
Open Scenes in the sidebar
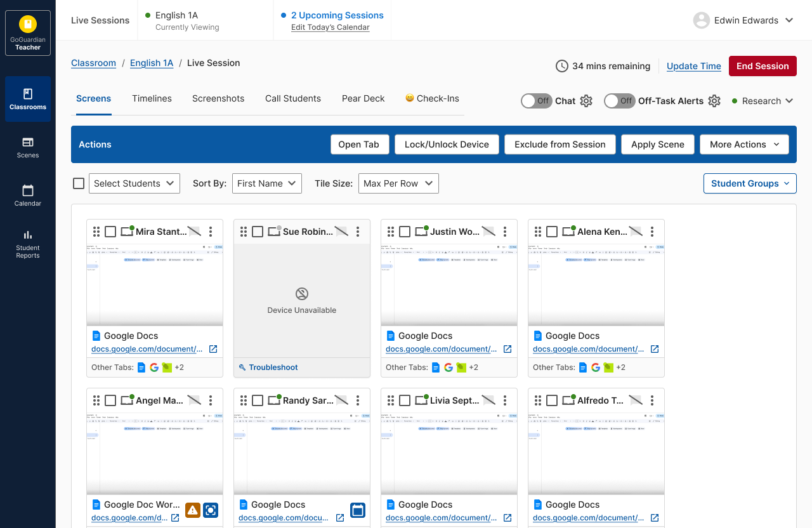click(28, 147)
